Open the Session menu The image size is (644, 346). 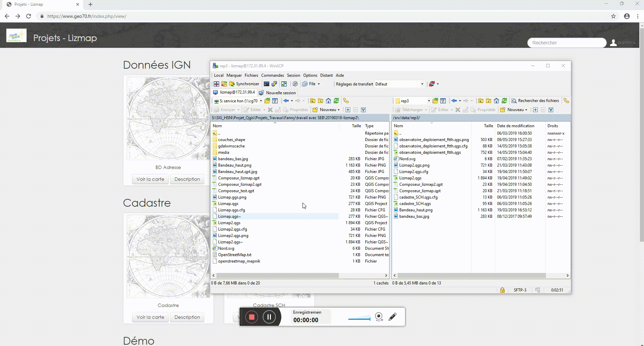pyautogui.click(x=293, y=75)
